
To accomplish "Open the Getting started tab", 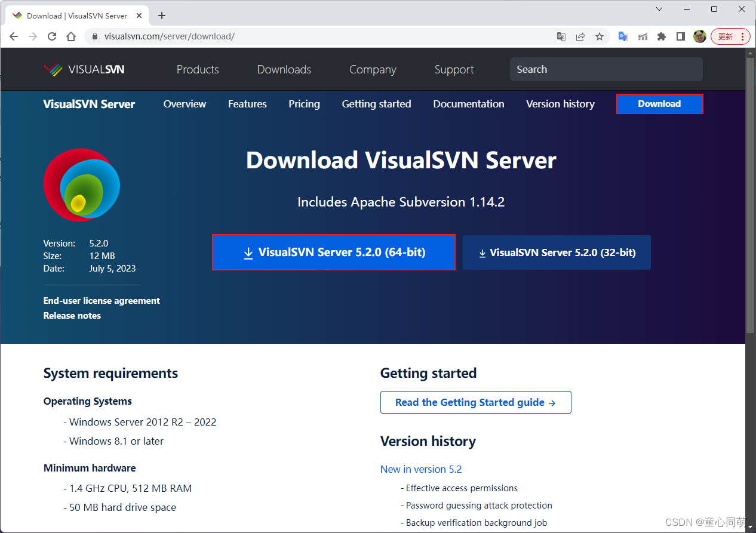I will [376, 104].
